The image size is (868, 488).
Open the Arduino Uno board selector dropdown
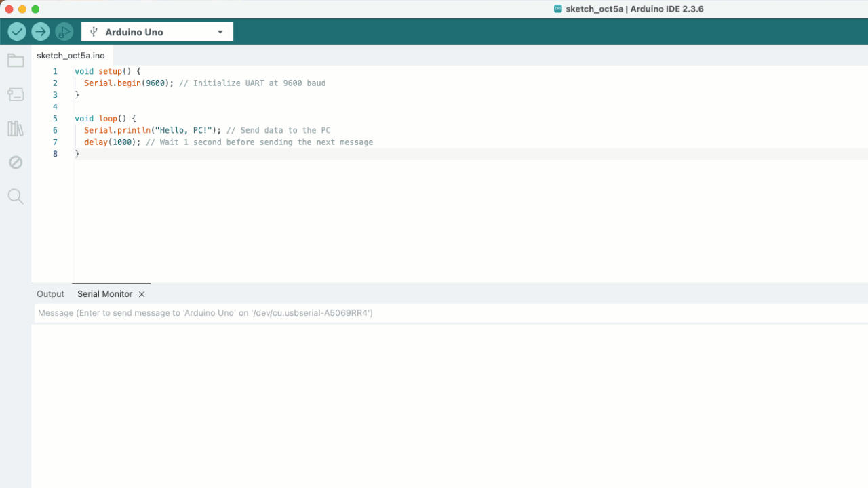[x=157, y=32]
